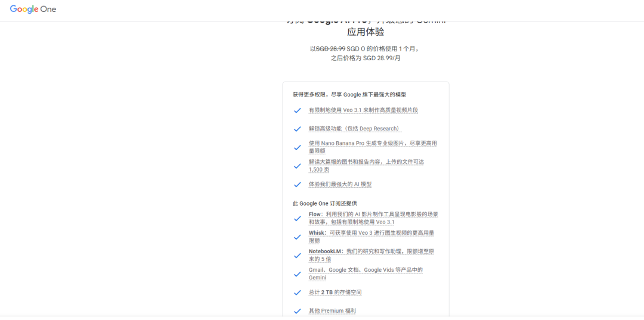Click checkmark next to NotebookLM feature
Image resolution: width=644 pixels, height=320 pixels.
pos(298,255)
